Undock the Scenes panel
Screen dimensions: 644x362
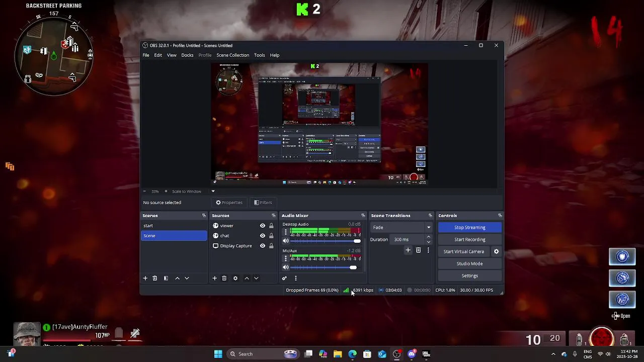pyautogui.click(x=204, y=216)
